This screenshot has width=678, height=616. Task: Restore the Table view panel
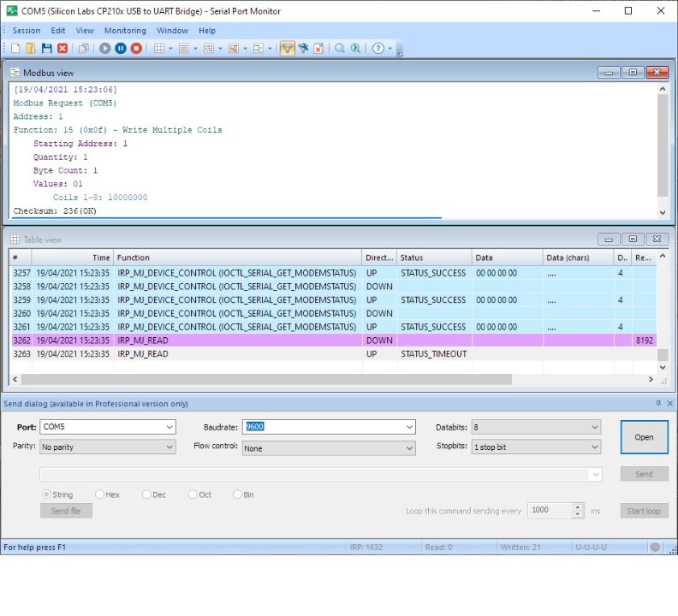click(633, 239)
